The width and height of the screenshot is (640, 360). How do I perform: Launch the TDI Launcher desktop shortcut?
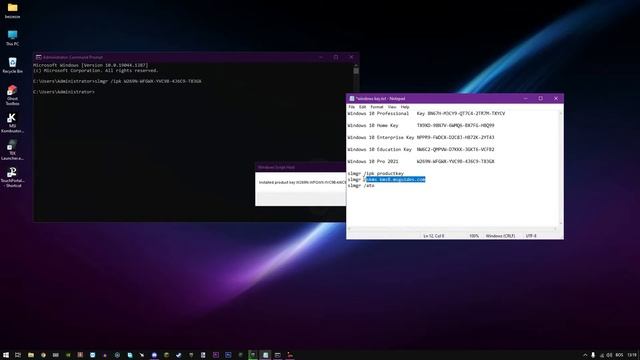[x=12, y=150]
